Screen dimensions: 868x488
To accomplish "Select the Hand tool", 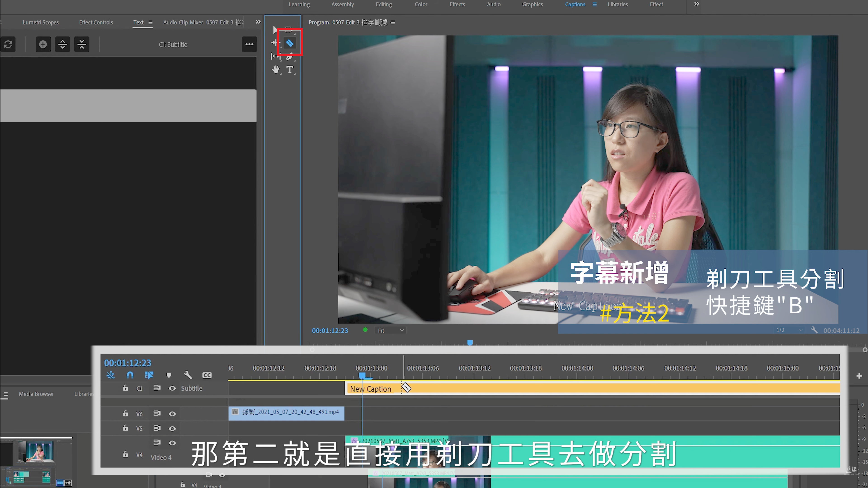I will (276, 70).
